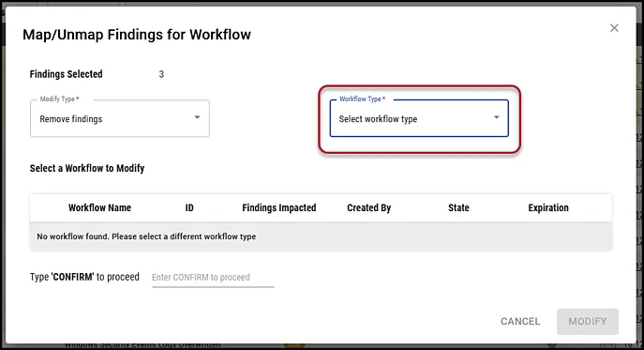
Task: Click the State column header
Action: [x=458, y=208]
